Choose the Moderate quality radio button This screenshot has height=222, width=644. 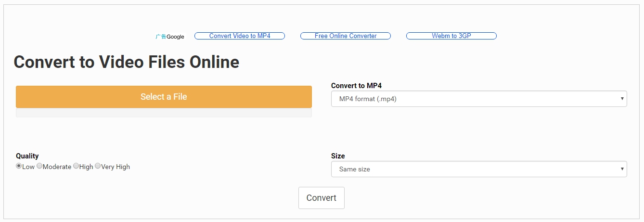point(39,166)
